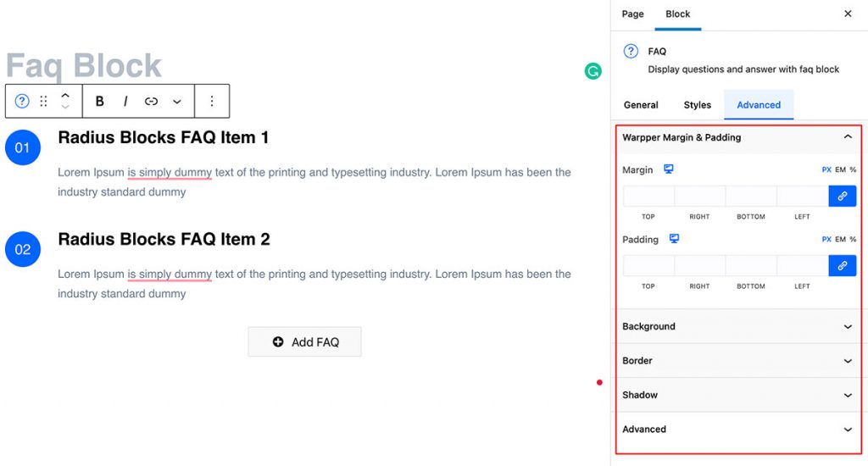Switch to the Block tab
This screenshot has height=466, width=868.
pyautogui.click(x=677, y=14)
